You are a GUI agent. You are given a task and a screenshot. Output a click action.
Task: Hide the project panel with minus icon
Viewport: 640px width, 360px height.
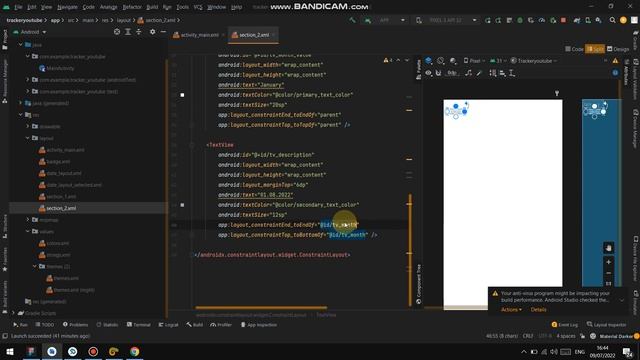[x=163, y=32]
